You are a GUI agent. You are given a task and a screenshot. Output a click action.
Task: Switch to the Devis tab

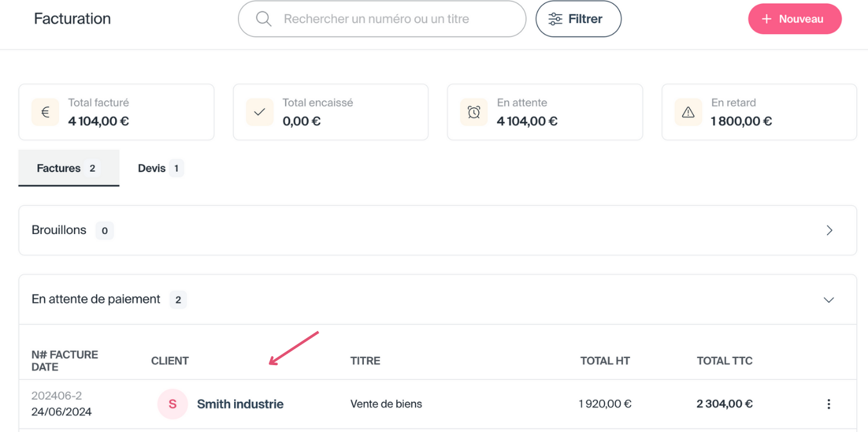coord(160,168)
